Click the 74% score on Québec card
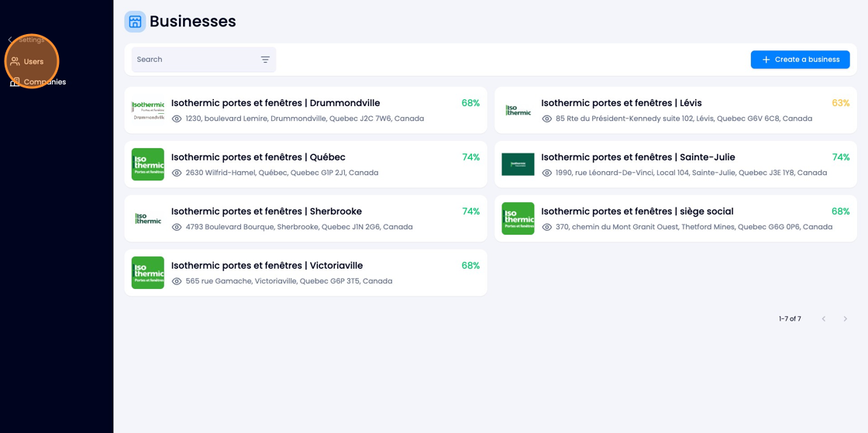 point(470,157)
